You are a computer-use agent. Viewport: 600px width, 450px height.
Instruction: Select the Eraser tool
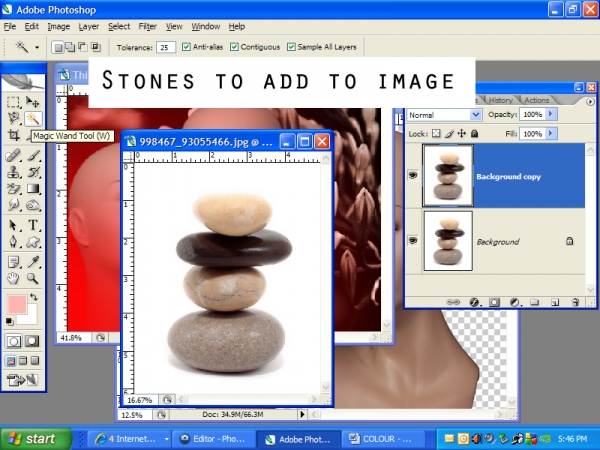pos(13,189)
